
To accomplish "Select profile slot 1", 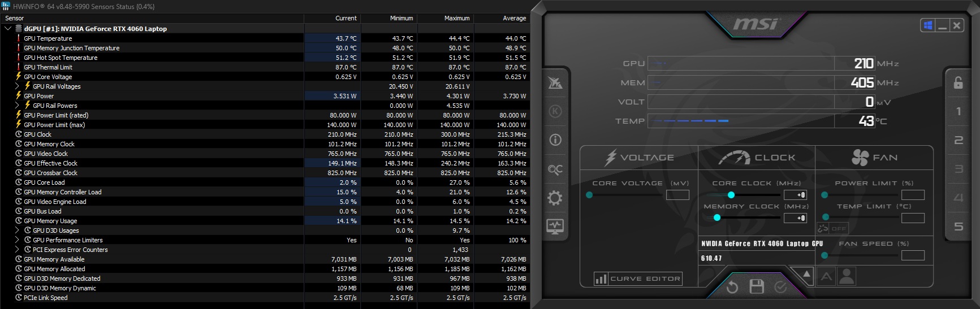I will click(959, 111).
